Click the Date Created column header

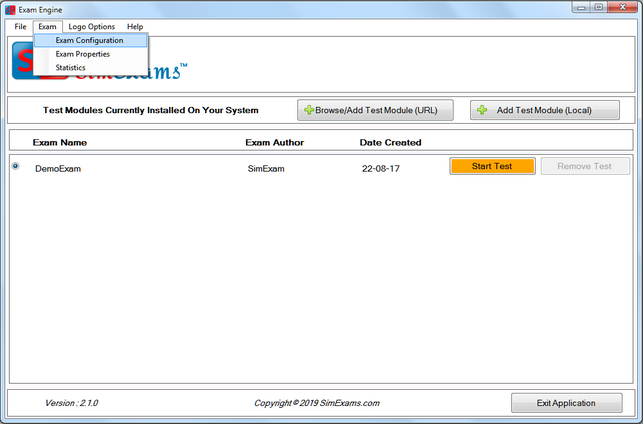[390, 143]
